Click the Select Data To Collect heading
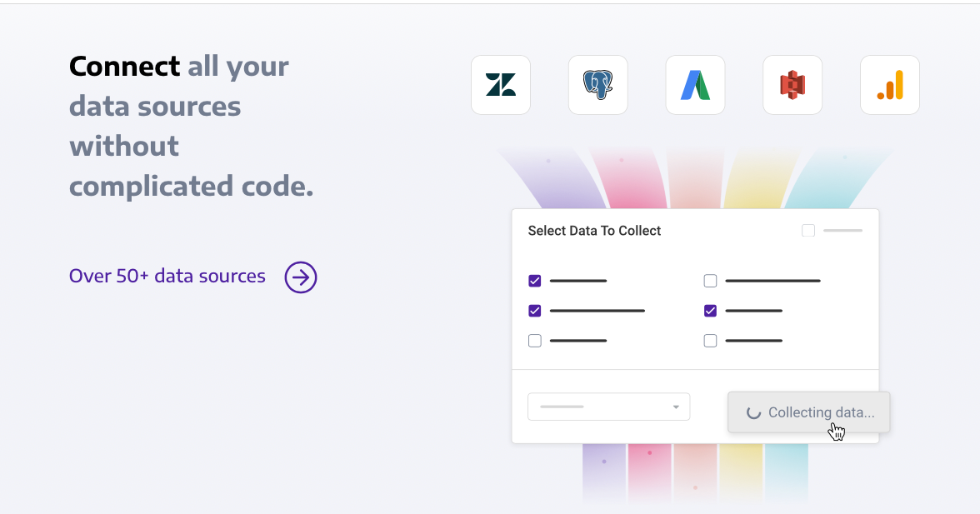 [594, 230]
